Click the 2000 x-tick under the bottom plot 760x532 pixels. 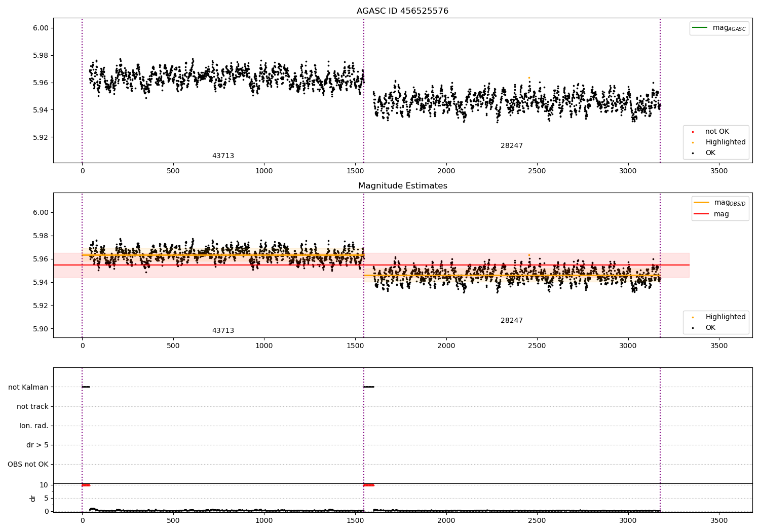point(446,520)
